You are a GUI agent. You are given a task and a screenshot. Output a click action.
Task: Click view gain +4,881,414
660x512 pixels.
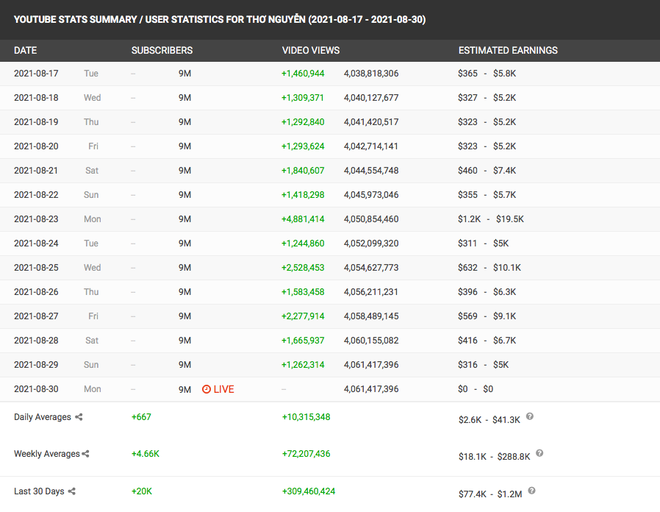(303, 219)
